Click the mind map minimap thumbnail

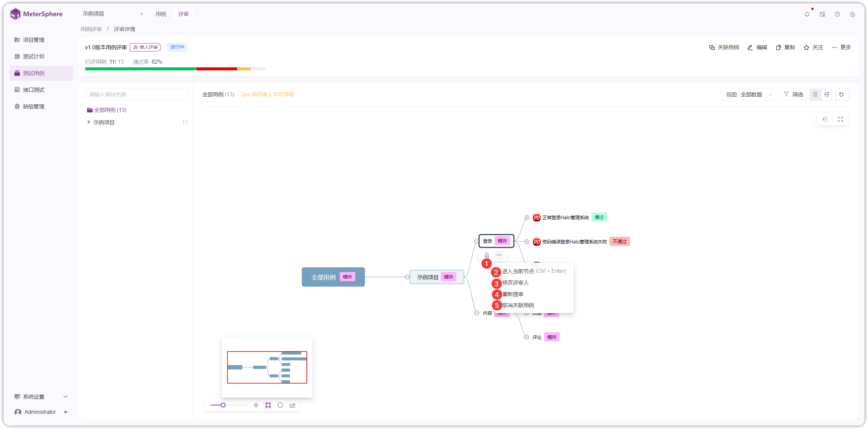tap(267, 367)
